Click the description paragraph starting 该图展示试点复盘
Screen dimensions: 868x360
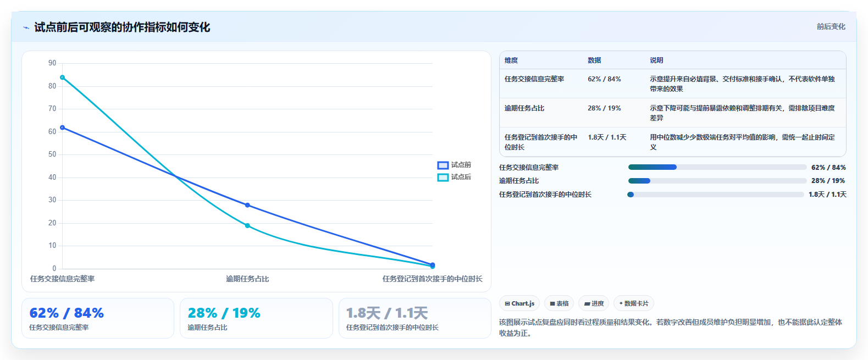[x=671, y=328]
